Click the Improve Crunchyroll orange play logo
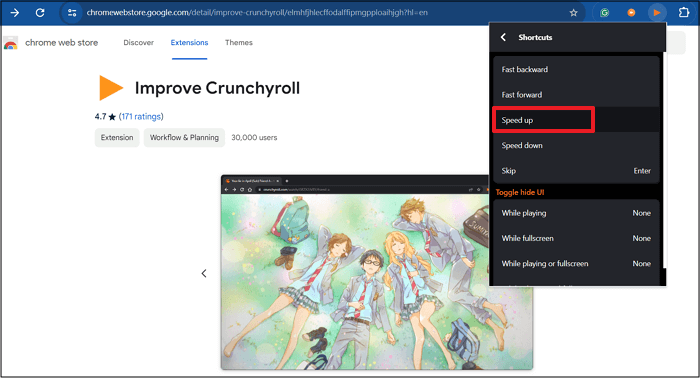Screen dimensions: 700x378 click(x=111, y=87)
